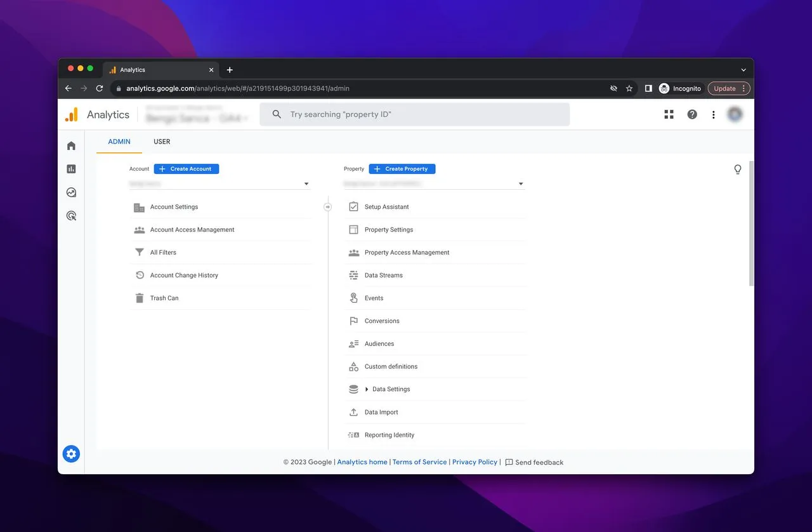Viewport: 812px width, 532px height.
Task: Open the Reports bar chart icon
Action: pyautogui.click(x=71, y=169)
